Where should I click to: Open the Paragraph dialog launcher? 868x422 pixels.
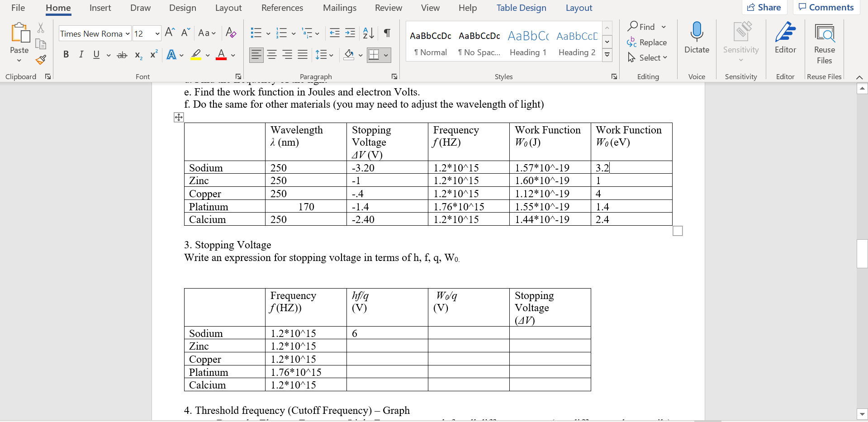point(394,76)
